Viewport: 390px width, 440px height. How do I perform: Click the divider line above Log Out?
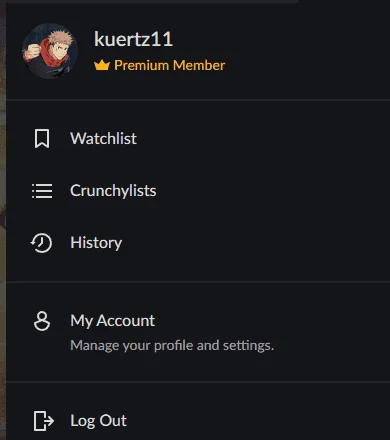(198, 381)
